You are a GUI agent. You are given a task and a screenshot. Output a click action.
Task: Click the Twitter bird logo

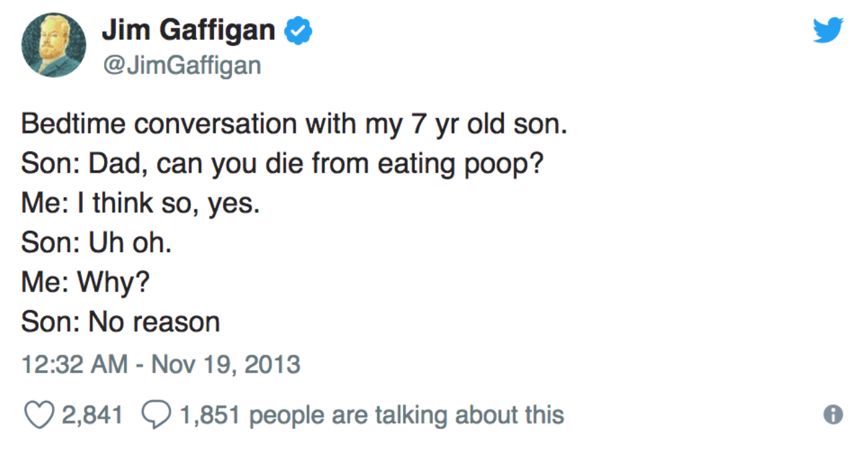pyautogui.click(x=828, y=30)
